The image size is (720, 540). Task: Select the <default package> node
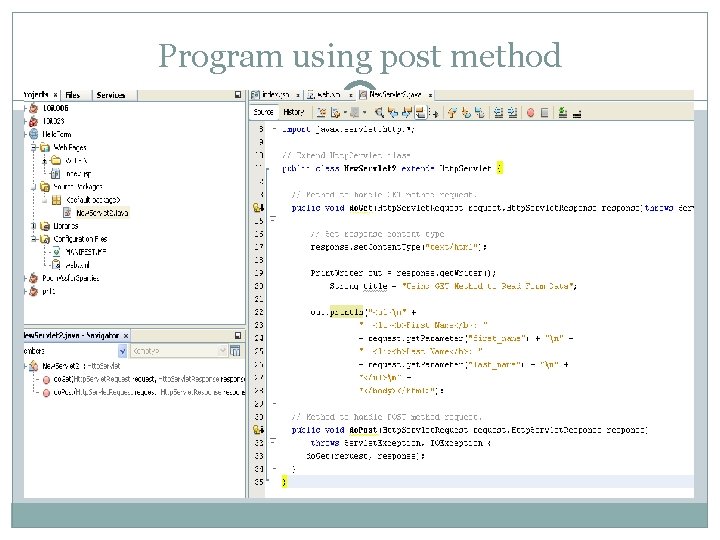86,200
